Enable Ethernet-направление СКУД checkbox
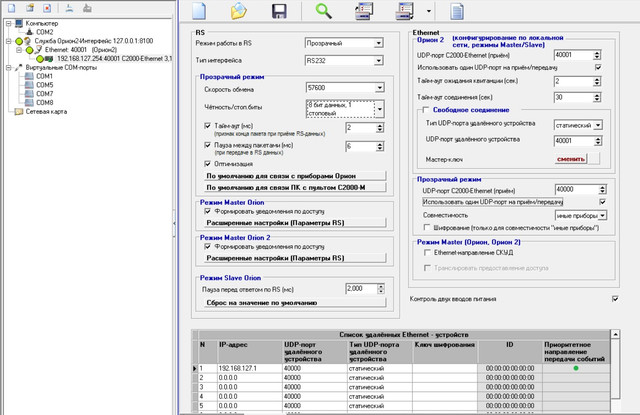Screen dimensions: 640x415 click(427, 253)
